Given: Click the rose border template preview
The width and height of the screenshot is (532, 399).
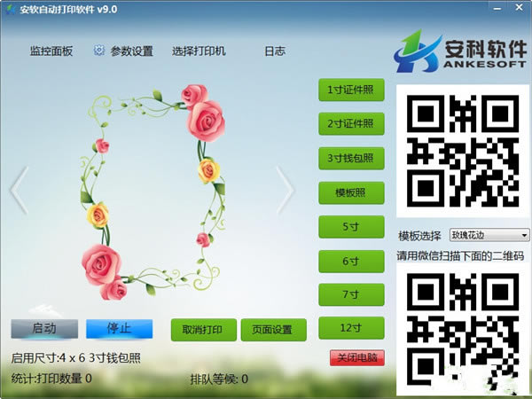Looking at the screenshot, I should [153, 192].
